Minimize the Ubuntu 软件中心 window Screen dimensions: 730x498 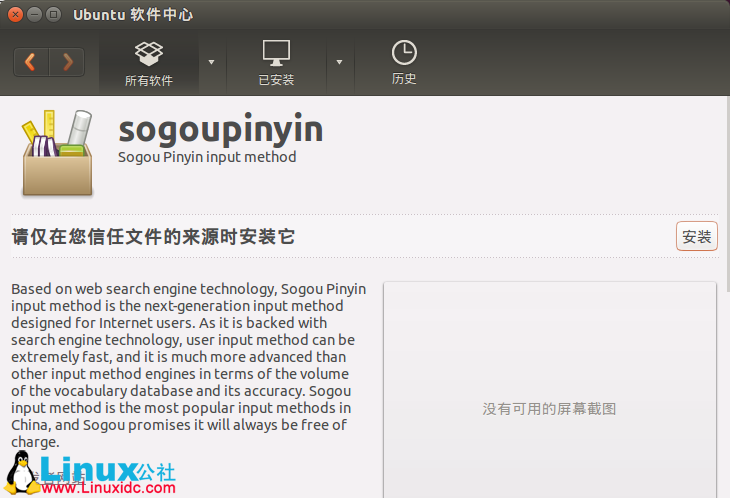click(x=34, y=14)
